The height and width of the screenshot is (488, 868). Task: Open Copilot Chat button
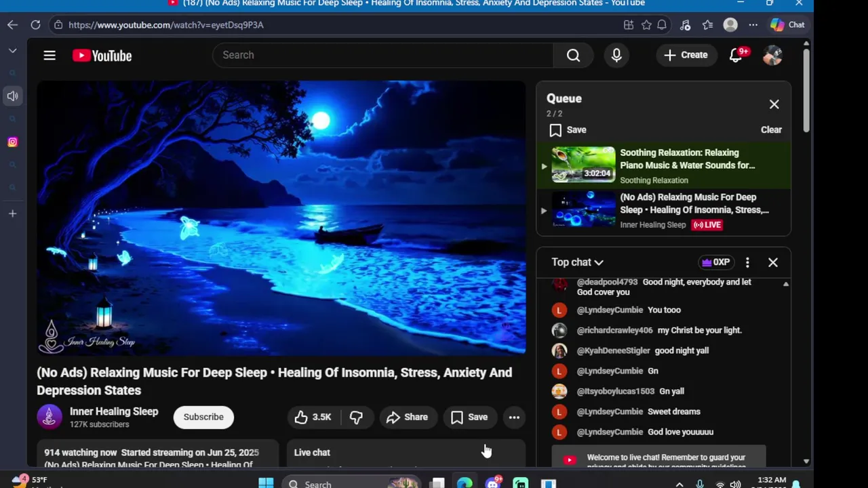(x=787, y=24)
